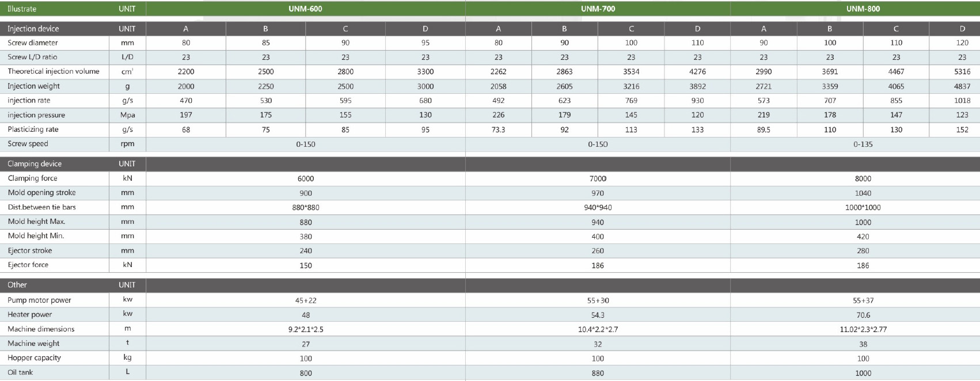Click the Hopper capacity row label
The image size is (980, 381).
(34, 358)
